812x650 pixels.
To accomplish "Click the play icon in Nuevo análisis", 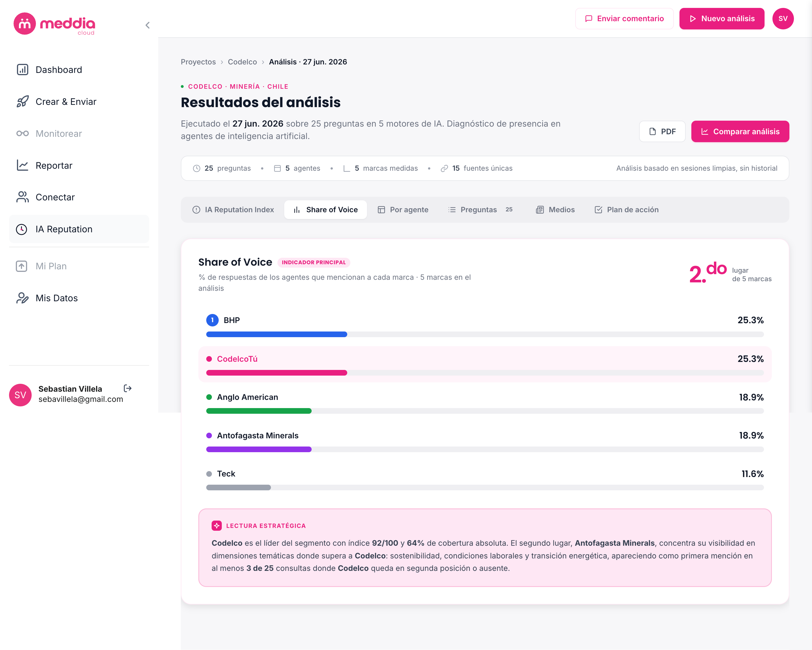I will pyautogui.click(x=692, y=18).
